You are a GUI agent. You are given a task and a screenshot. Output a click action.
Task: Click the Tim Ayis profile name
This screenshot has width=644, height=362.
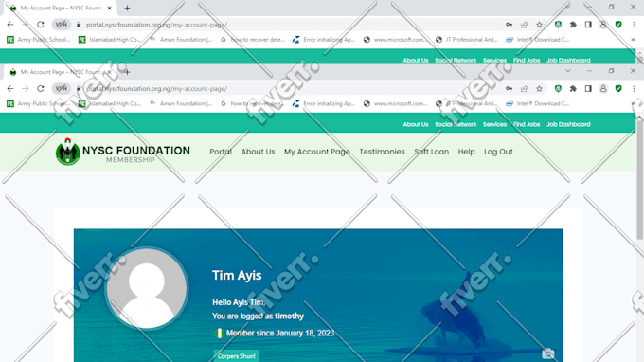click(237, 276)
